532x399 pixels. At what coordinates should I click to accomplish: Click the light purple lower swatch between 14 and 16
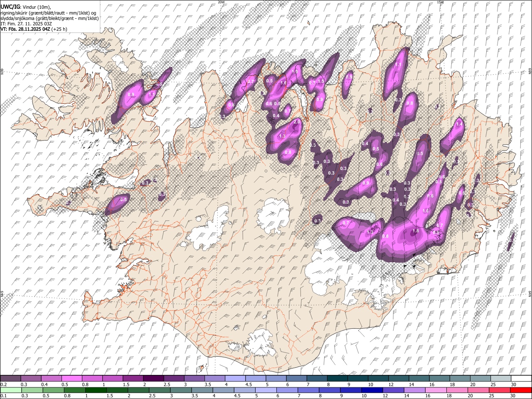tap(415, 390)
